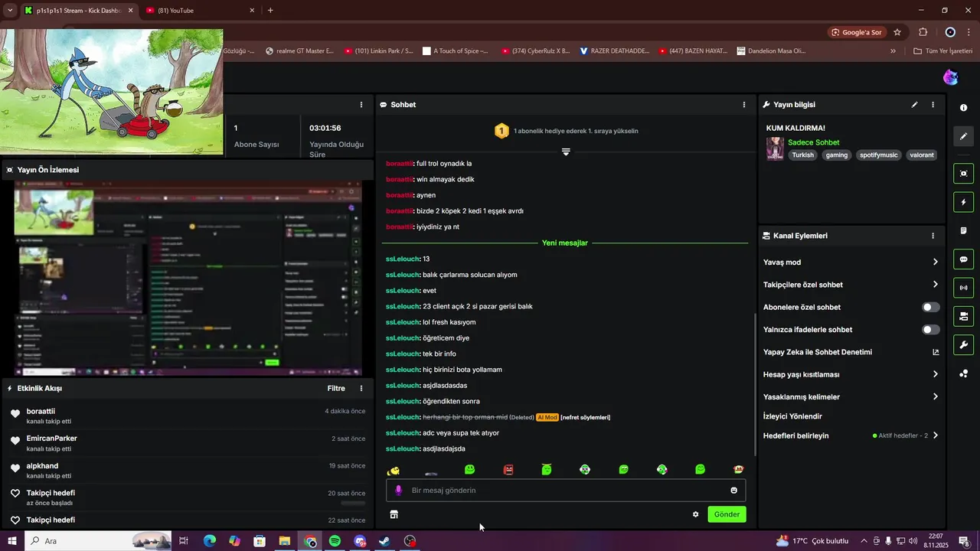Edit stream info with Yayın bilgisi pencil icon
This screenshot has height=551, width=980.
click(x=914, y=105)
